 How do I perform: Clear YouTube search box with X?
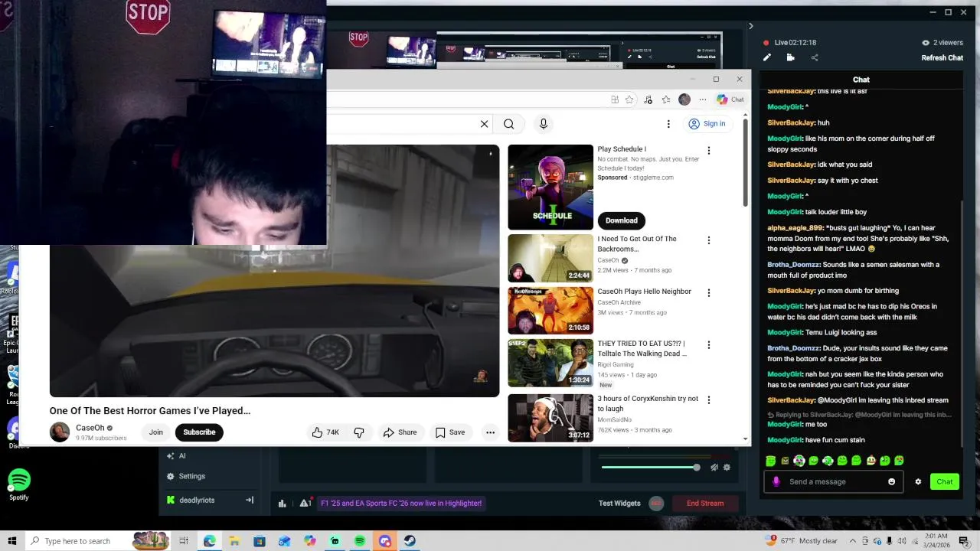click(x=484, y=124)
